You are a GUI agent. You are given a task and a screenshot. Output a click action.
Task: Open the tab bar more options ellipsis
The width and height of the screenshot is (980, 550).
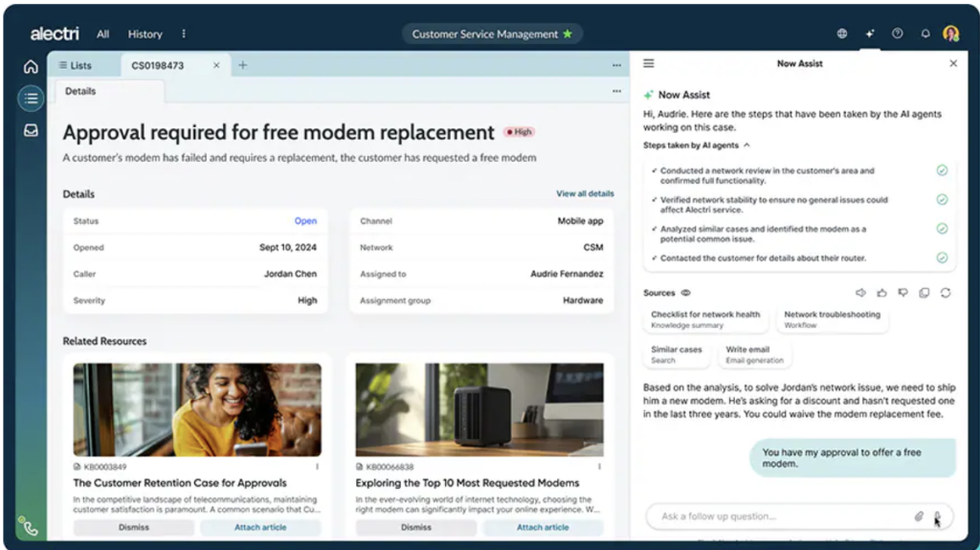pos(617,65)
